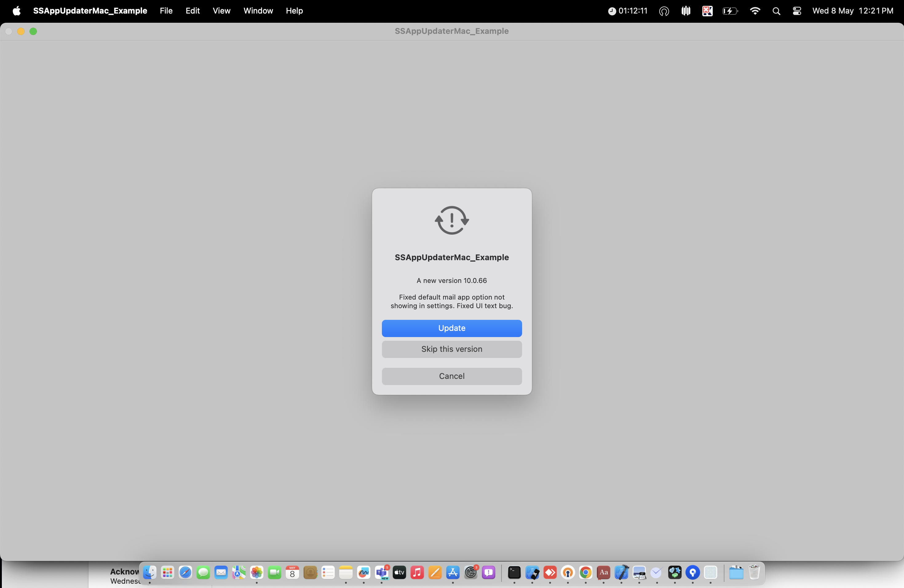The image size is (904, 588).
Task: Click the battery status icon
Action: tap(730, 11)
